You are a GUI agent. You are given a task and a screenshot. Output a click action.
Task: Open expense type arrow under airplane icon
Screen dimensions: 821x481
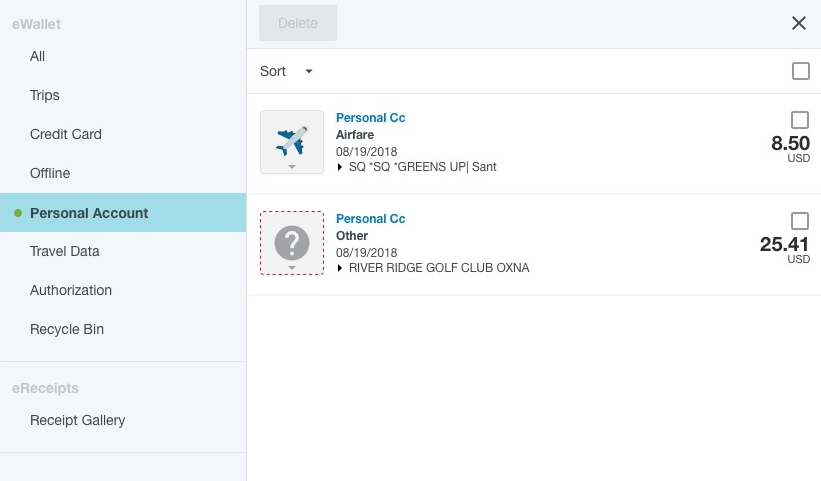pos(292,167)
